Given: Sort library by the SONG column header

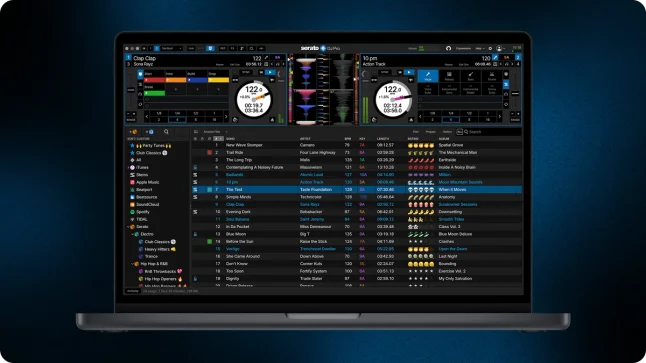Looking at the screenshot, I should 230,139.
